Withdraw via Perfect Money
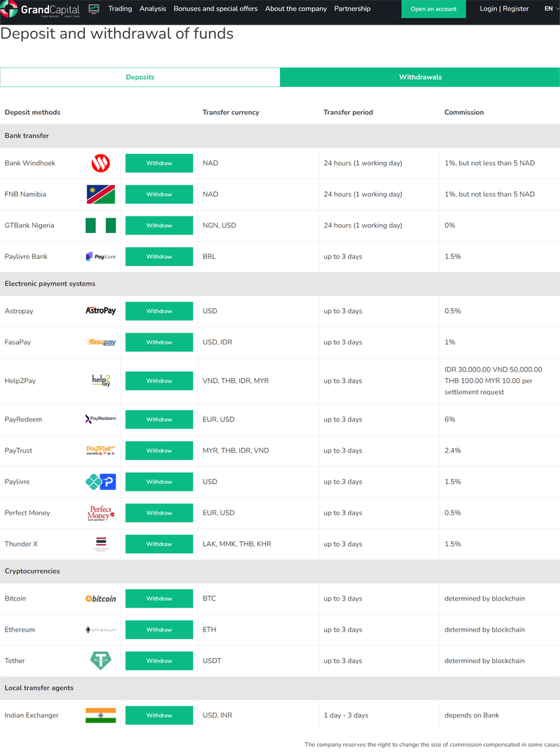The width and height of the screenshot is (560, 754). point(159,513)
